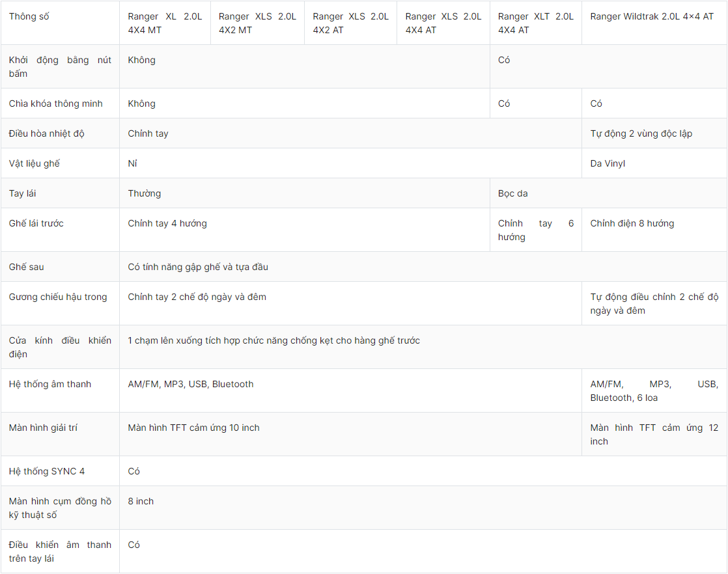Select the "Cửa kính điều khiển điện" row label
Screen dimensions: 728x574
coord(60,348)
